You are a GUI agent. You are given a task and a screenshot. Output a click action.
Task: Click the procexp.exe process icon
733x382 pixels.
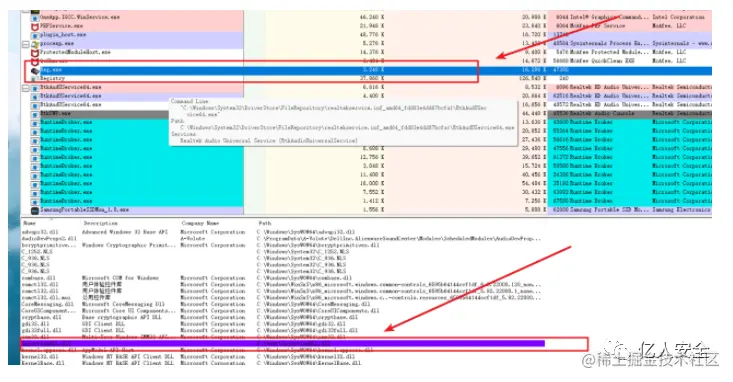(x=35, y=43)
